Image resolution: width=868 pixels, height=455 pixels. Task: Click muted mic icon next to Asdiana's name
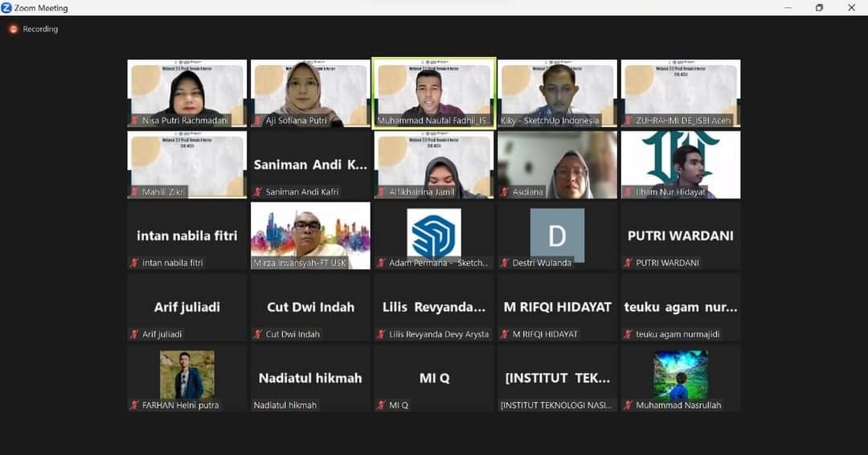point(505,192)
